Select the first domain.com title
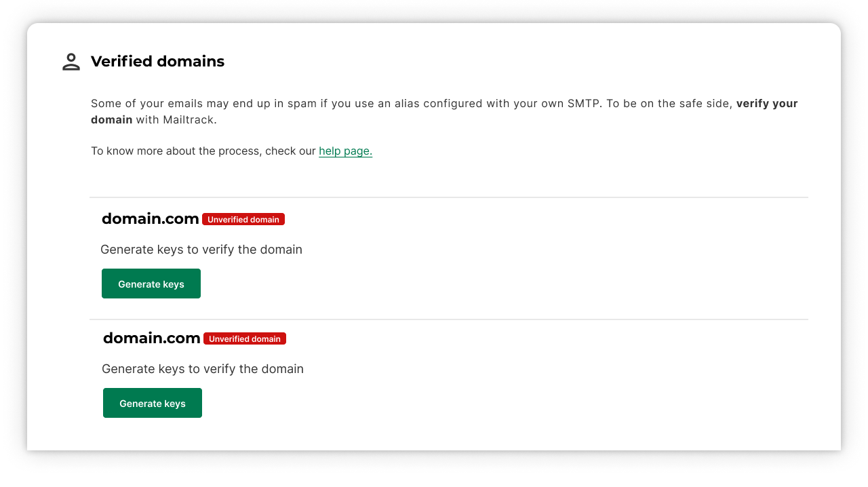Viewport: 868px width, 487px height. coord(150,218)
